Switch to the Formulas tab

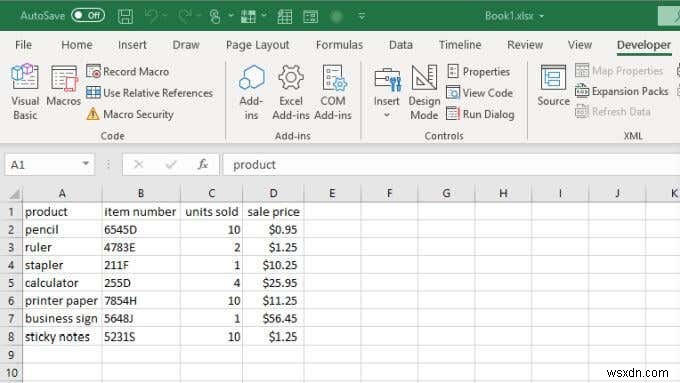point(339,45)
